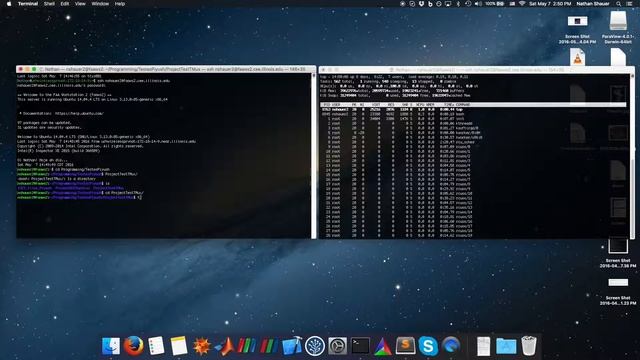This screenshot has width=640, height=360.
Task: Click the Bluetooth menu bar icon
Action: [x=458, y=4]
